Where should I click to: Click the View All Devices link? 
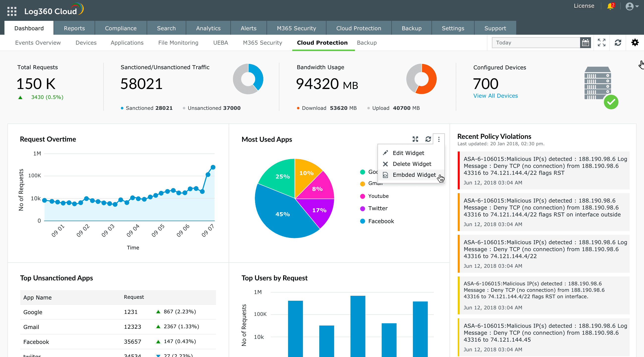click(x=495, y=96)
